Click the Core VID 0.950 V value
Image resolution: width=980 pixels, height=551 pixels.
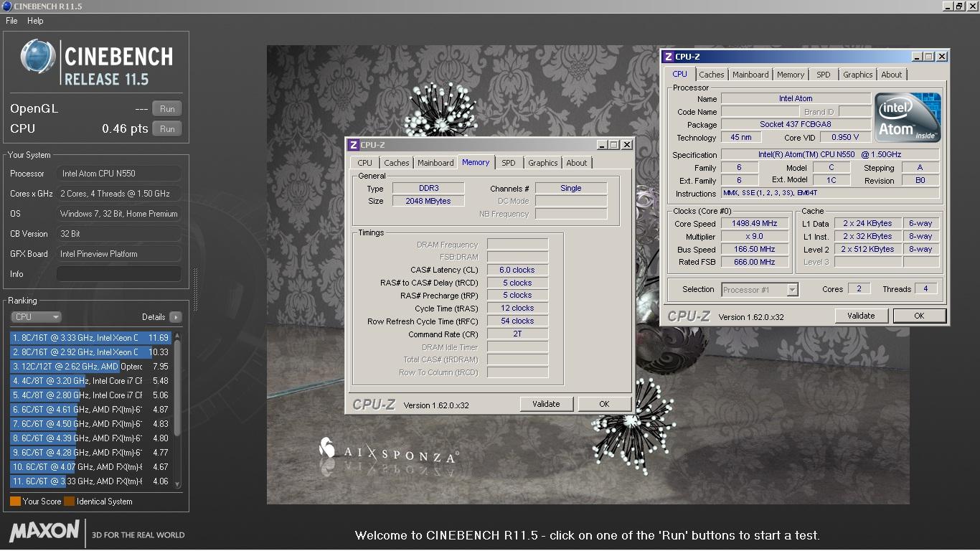pos(845,138)
